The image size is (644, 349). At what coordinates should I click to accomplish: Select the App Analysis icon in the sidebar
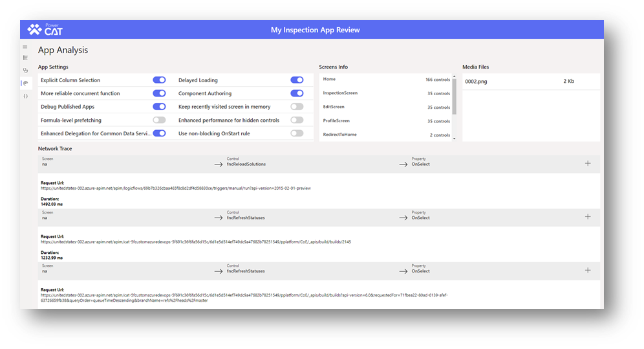tap(25, 83)
